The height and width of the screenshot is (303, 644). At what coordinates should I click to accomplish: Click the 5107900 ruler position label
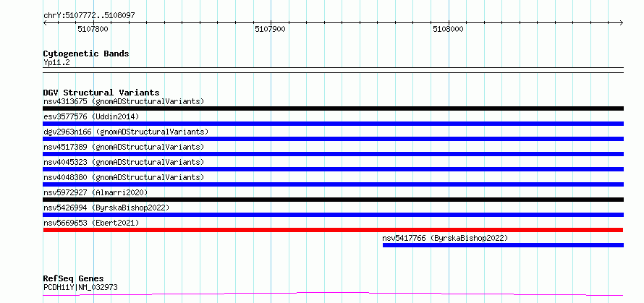pos(270,29)
